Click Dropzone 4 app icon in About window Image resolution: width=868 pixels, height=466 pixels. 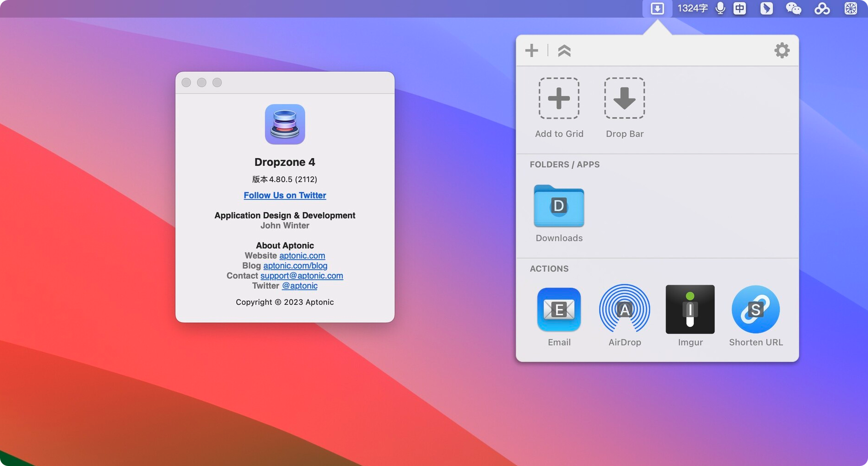(285, 124)
